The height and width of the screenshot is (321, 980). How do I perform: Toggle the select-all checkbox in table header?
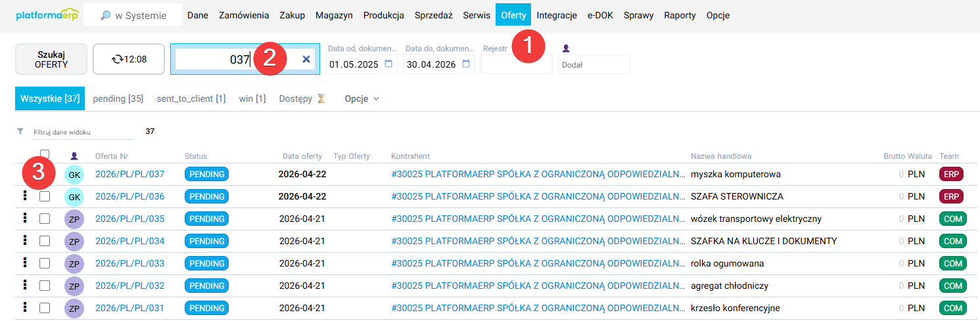click(x=45, y=155)
